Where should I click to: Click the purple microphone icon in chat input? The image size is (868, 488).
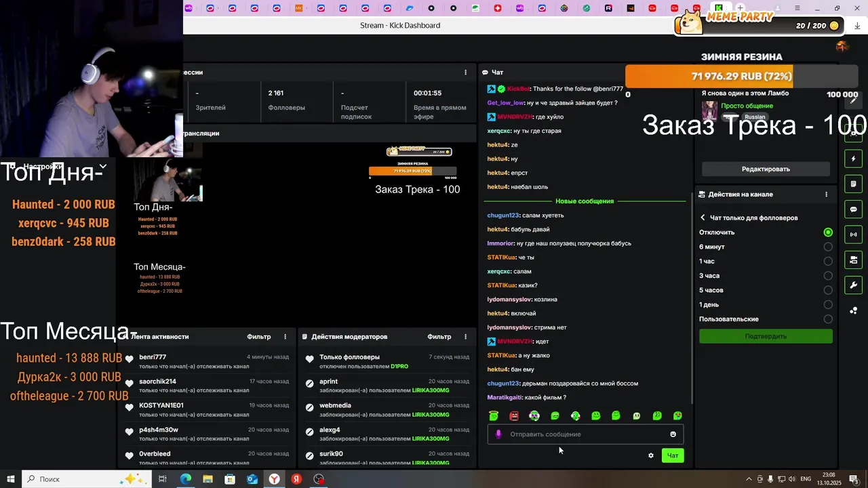click(x=498, y=434)
